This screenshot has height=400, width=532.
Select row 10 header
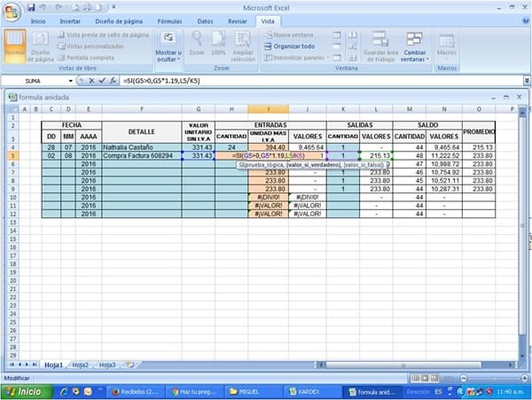pos(13,197)
